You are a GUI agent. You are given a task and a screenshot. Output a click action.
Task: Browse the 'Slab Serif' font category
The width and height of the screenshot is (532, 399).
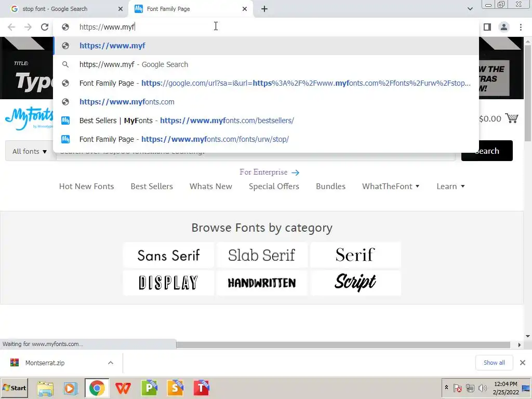click(262, 255)
